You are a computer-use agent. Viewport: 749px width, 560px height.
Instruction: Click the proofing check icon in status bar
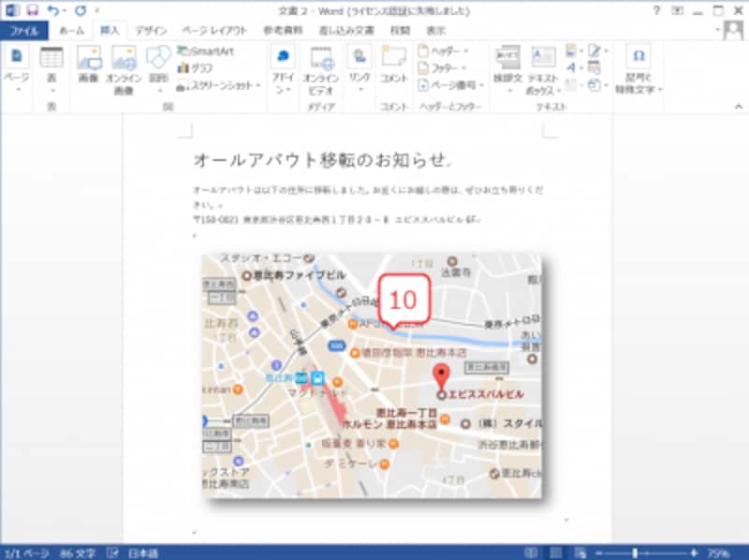(112, 553)
